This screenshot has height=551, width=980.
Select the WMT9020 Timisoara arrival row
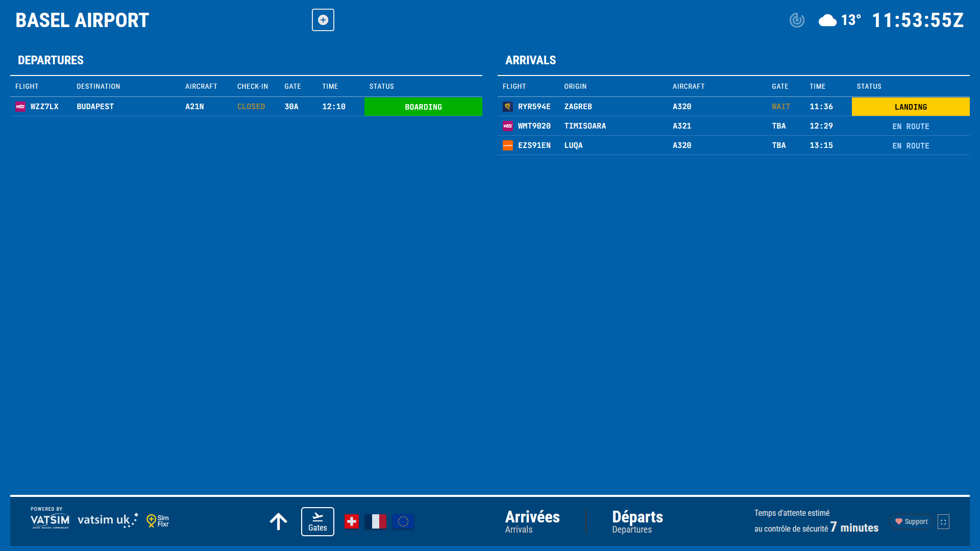pos(585,126)
